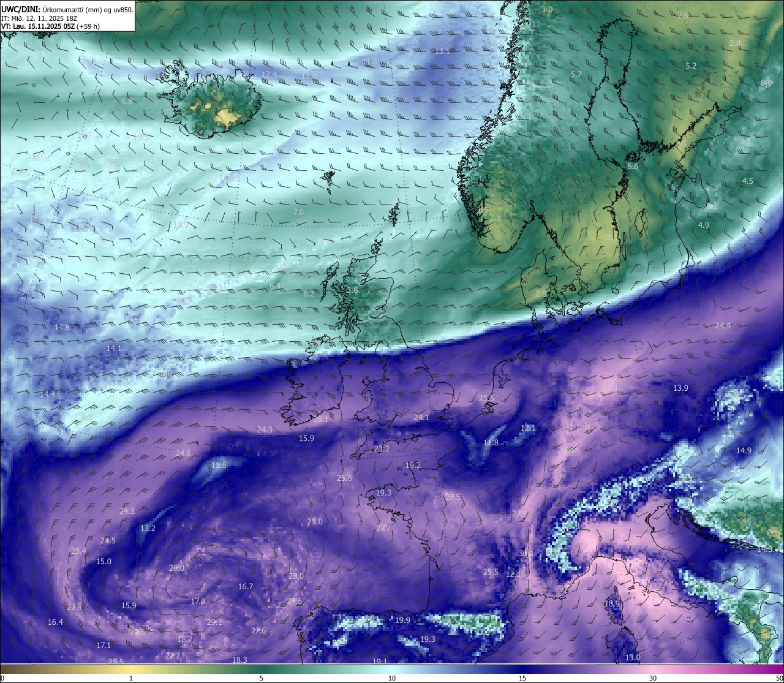Image resolution: width=784 pixels, height=683 pixels.
Task: Click the map value '16.4' at lower left
Action: 55,622
